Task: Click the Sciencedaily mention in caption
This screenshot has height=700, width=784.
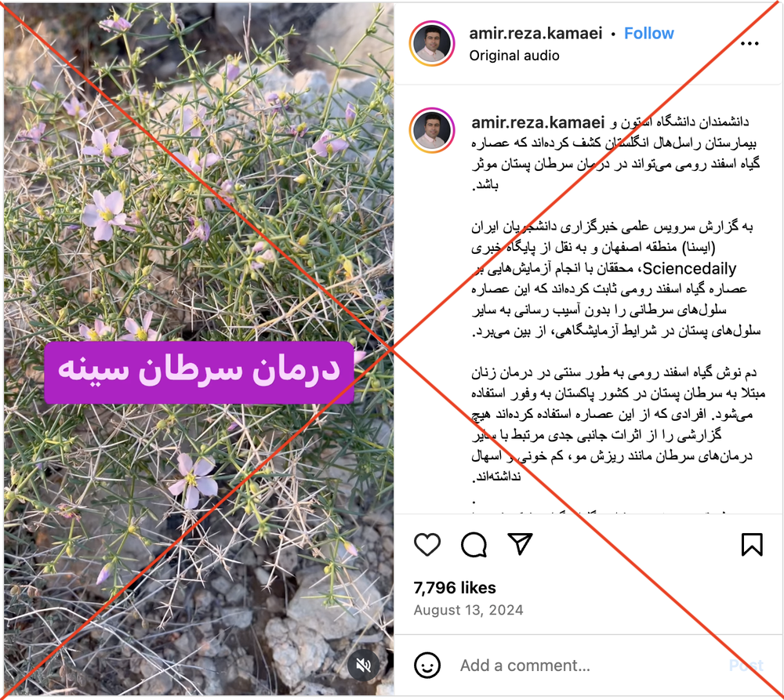Action: [x=689, y=269]
